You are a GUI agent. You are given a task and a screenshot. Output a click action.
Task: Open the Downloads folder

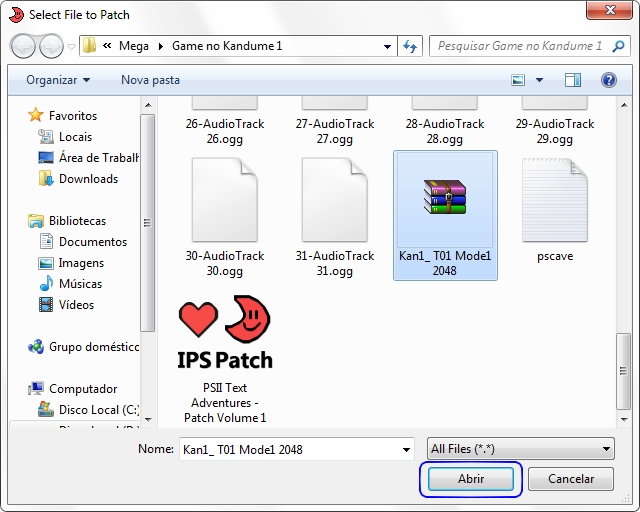coord(88,179)
